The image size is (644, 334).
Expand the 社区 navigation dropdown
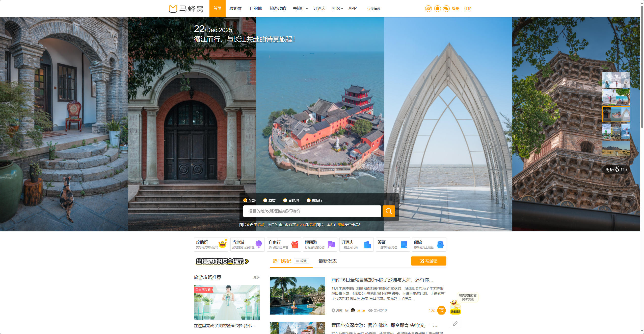click(x=337, y=9)
